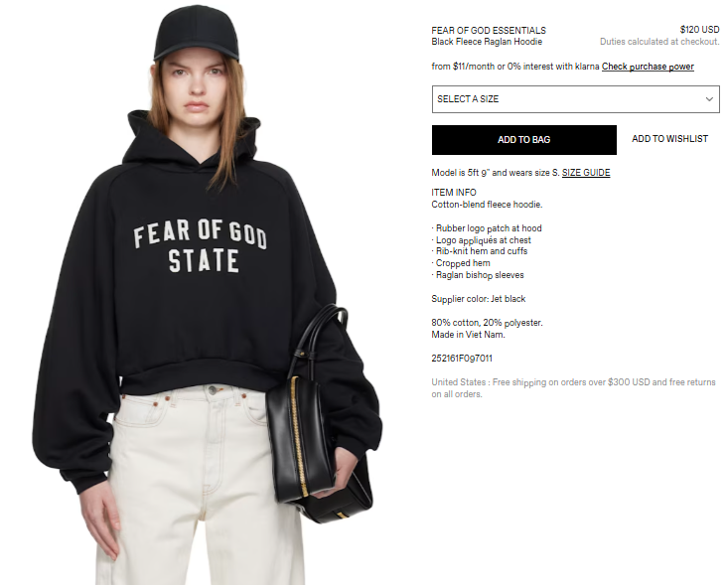Check purchase power with Klarna
This screenshot has height=585, width=728.
(648, 67)
